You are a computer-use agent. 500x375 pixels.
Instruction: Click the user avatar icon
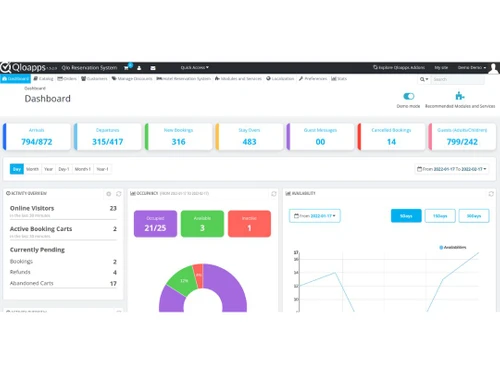point(494,68)
